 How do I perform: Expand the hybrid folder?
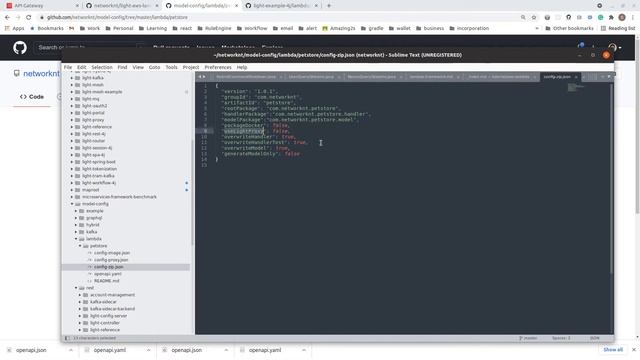pyautogui.click(x=76, y=225)
